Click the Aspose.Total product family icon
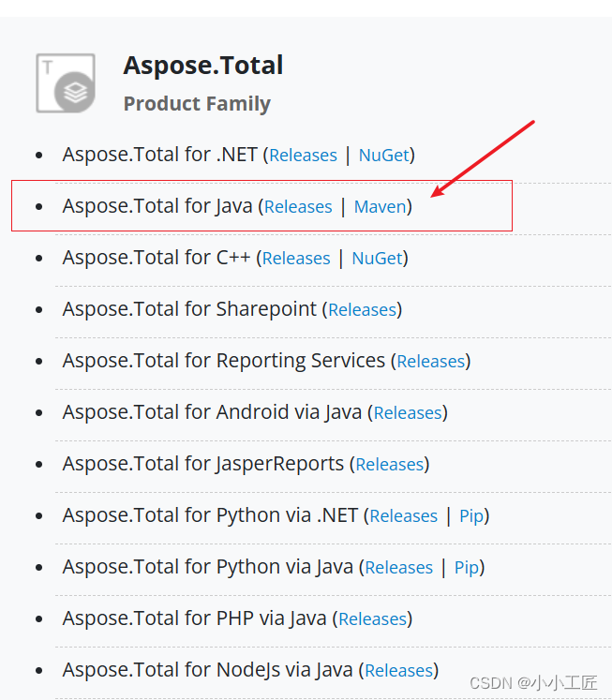Viewport: 612px width, 700px height. pyautogui.click(x=66, y=83)
